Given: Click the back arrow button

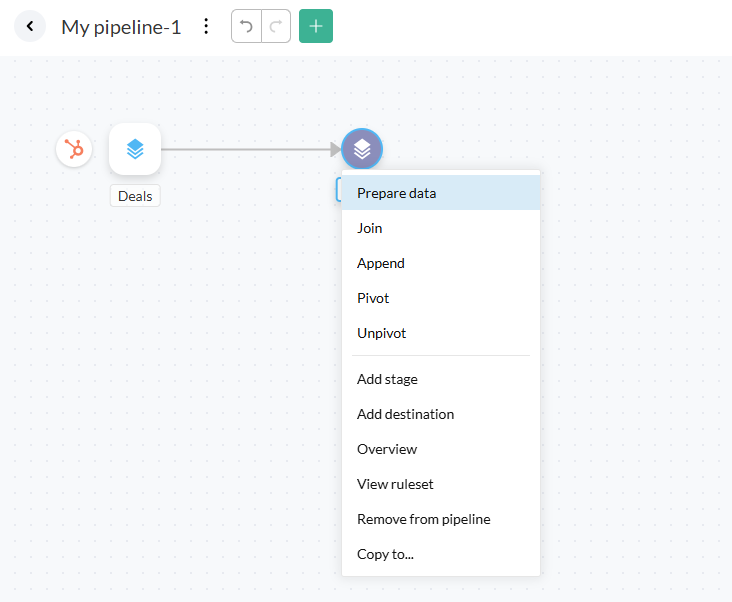Looking at the screenshot, I should click(x=30, y=26).
